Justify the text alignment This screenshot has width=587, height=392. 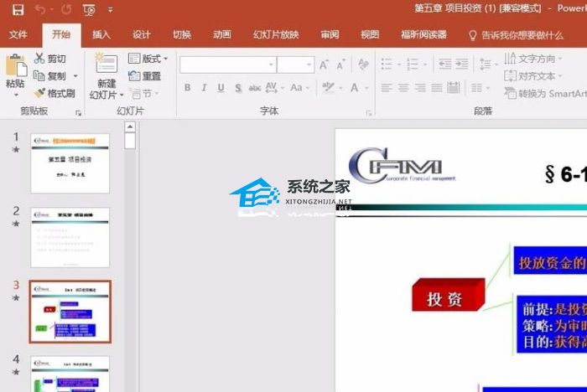437,88
